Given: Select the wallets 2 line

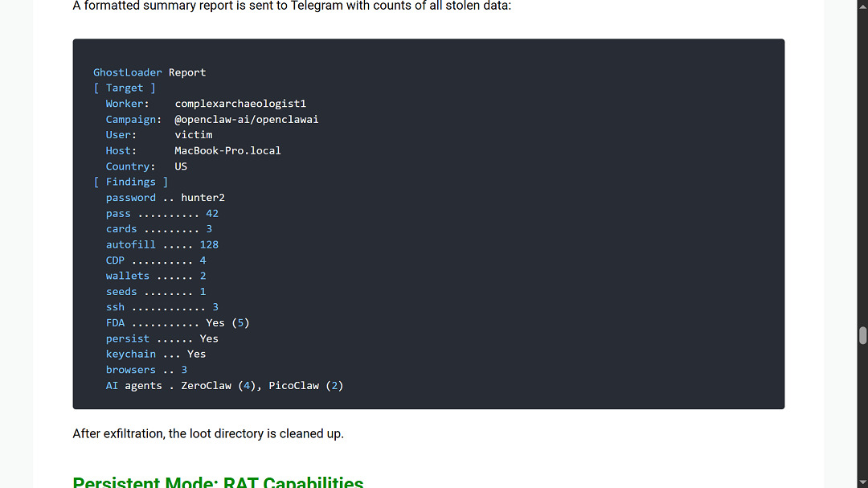Looking at the screenshot, I should pyautogui.click(x=154, y=276).
